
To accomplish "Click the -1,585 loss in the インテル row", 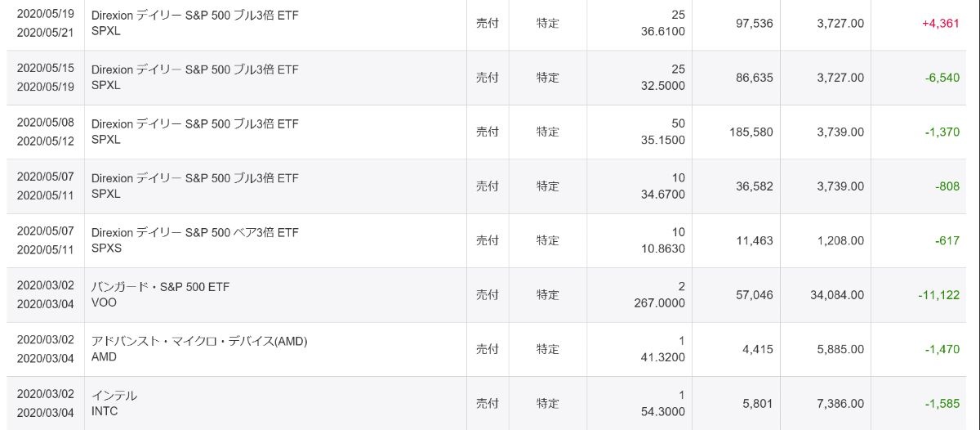I will point(942,404).
